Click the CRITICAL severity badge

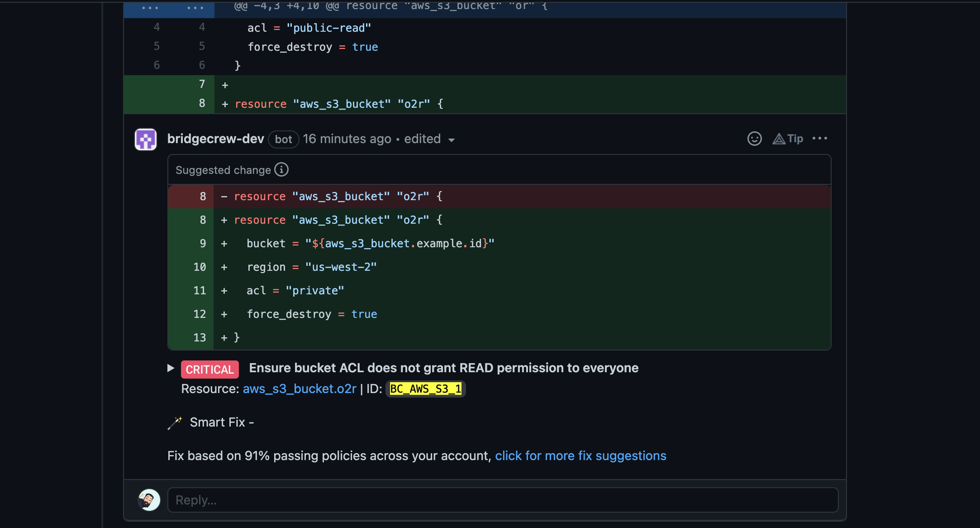click(209, 370)
